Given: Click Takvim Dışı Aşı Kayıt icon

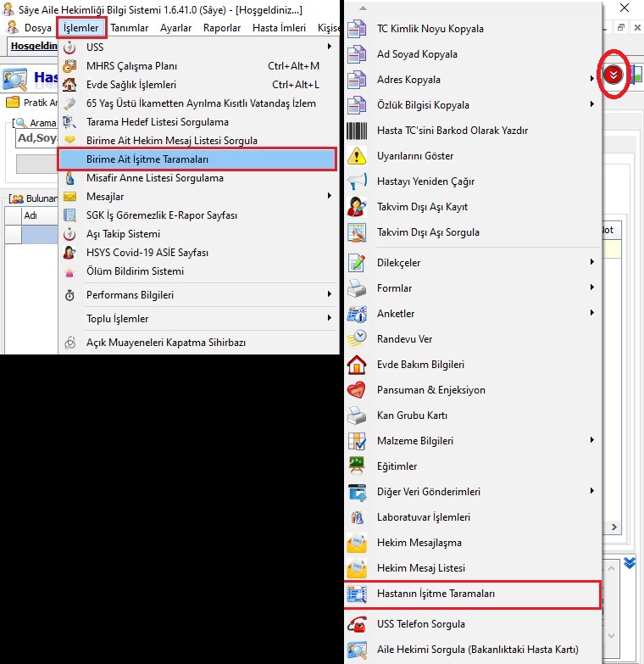Looking at the screenshot, I should click(357, 207).
